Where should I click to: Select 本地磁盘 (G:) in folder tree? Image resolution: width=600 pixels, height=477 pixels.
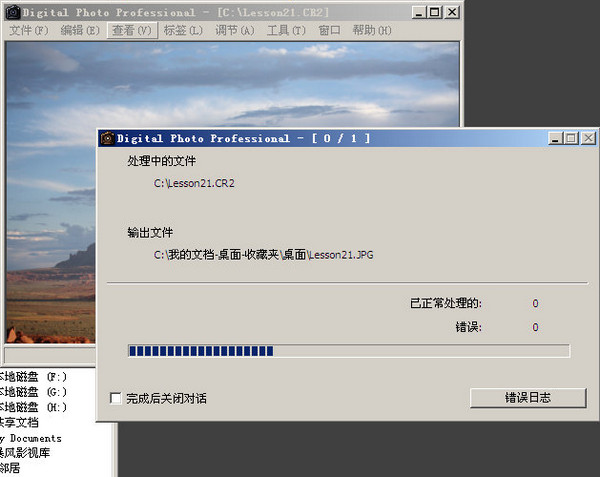pos(34,393)
